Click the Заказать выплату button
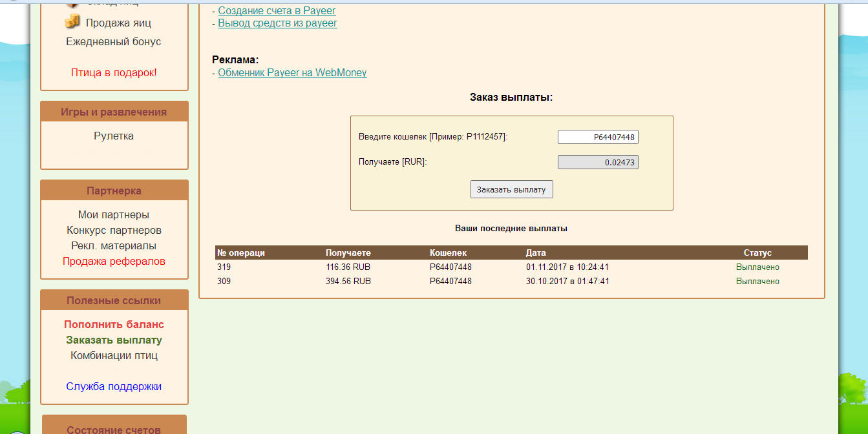The height and width of the screenshot is (434, 868). (x=511, y=189)
